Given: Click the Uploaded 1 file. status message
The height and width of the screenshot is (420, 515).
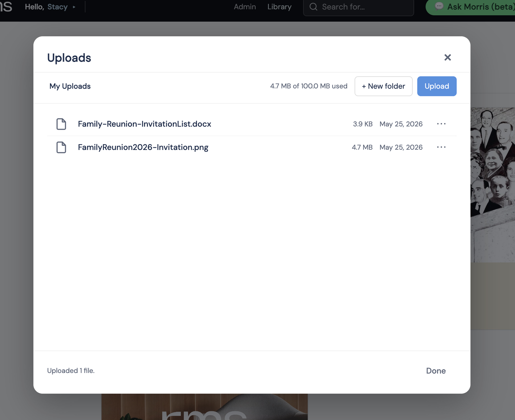Looking at the screenshot, I should 71,371.
